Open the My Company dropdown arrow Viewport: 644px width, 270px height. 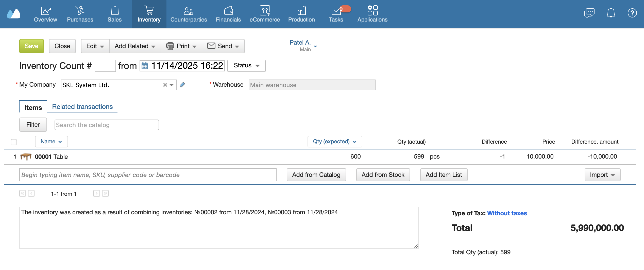click(172, 85)
